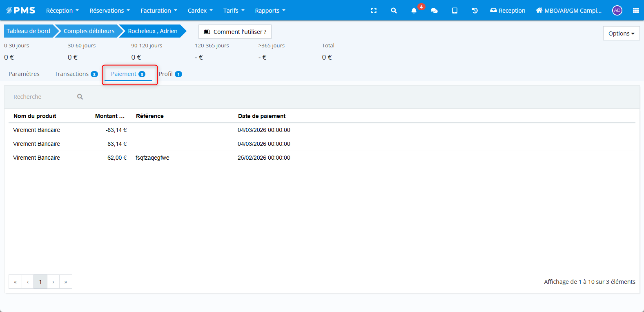Switch to the Profil tab

click(x=170, y=74)
